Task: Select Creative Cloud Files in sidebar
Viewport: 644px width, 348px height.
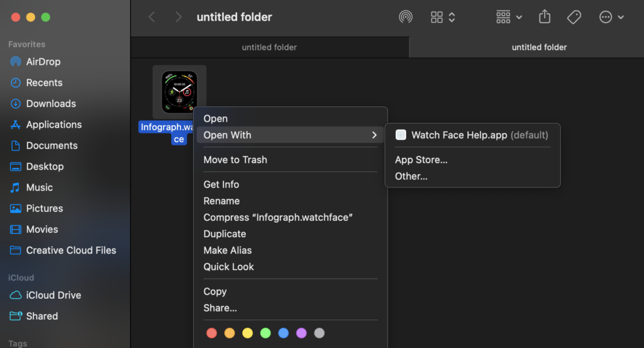Action: click(x=70, y=250)
